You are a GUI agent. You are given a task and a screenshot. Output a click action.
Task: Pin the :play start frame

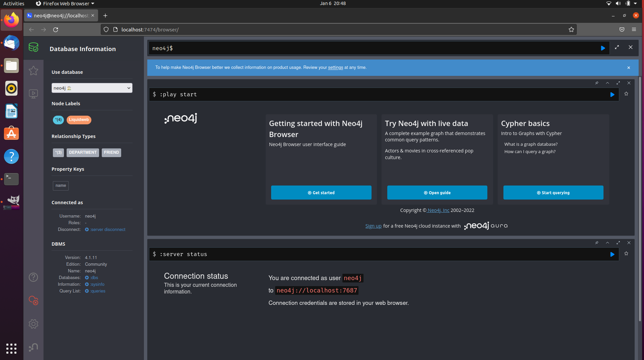pos(597,83)
